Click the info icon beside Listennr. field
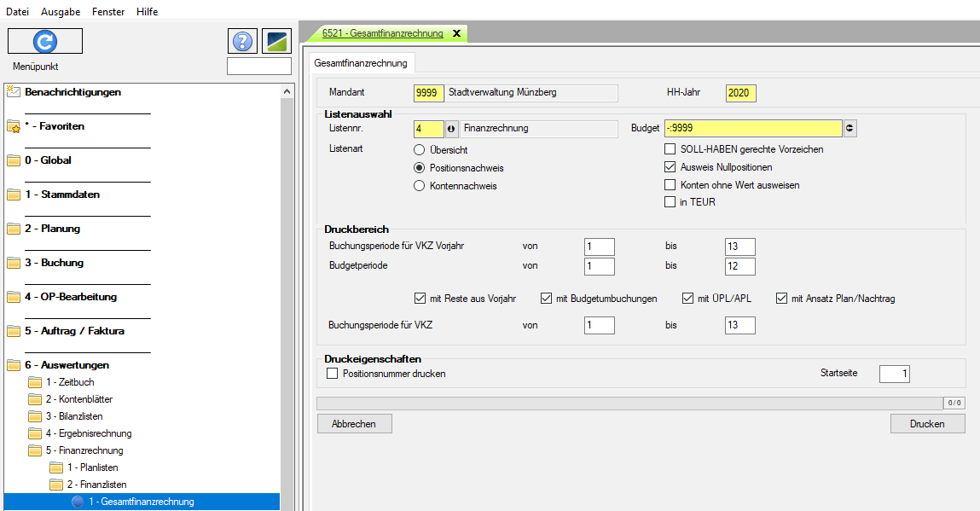 pos(452,129)
